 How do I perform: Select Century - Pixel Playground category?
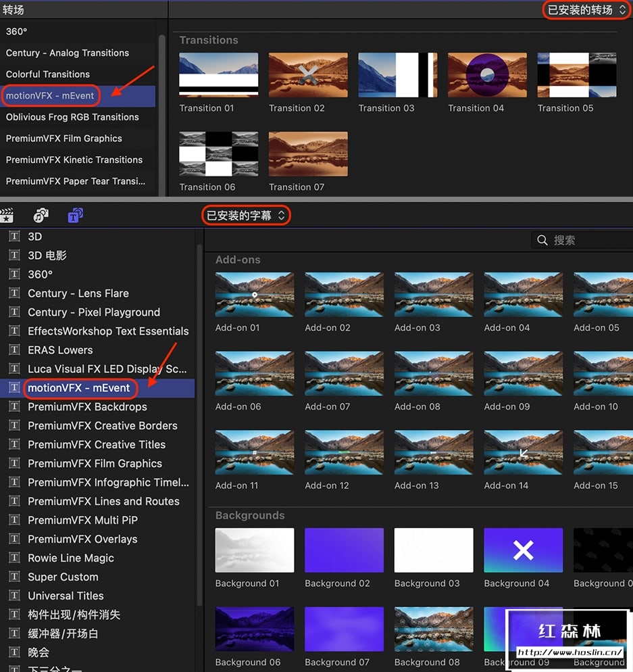98,312
